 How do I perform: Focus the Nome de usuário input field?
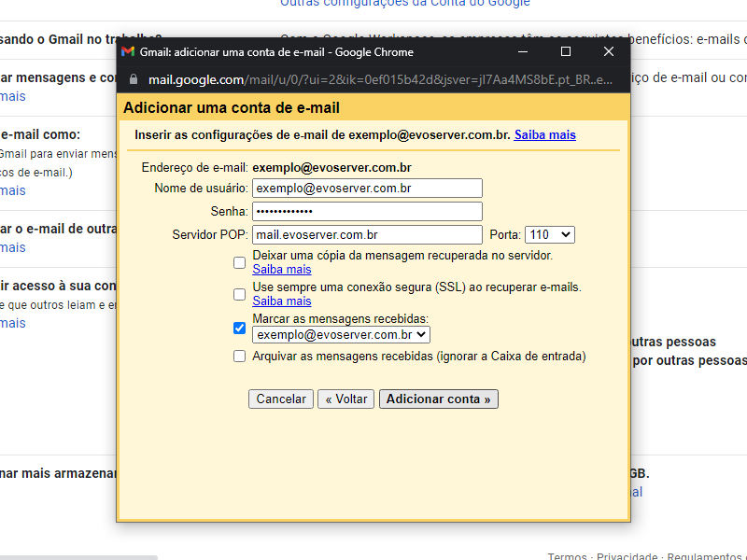[x=367, y=189]
